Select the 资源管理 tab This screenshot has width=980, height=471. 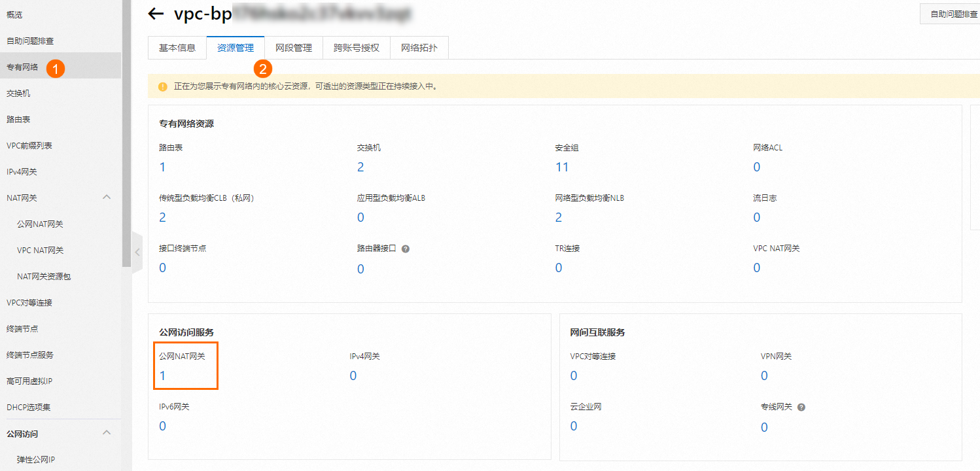click(x=236, y=48)
